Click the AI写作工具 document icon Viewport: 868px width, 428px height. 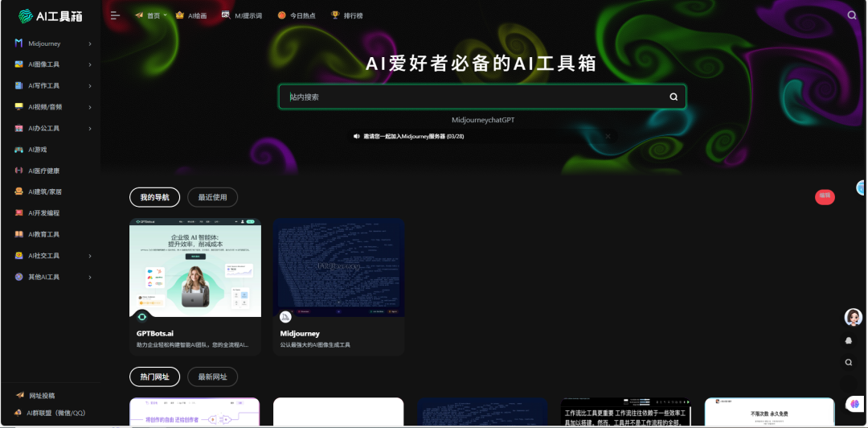18,85
